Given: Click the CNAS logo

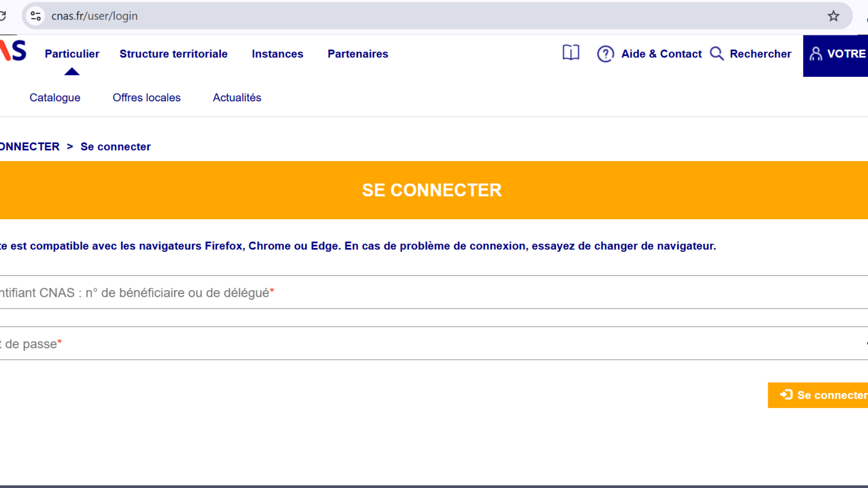Looking at the screenshot, I should (13, 51).
